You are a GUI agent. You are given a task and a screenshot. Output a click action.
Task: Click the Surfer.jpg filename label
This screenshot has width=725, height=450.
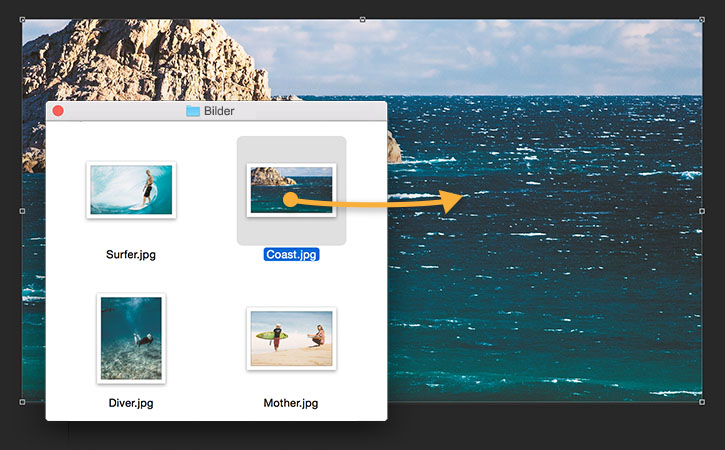(131, 254)
